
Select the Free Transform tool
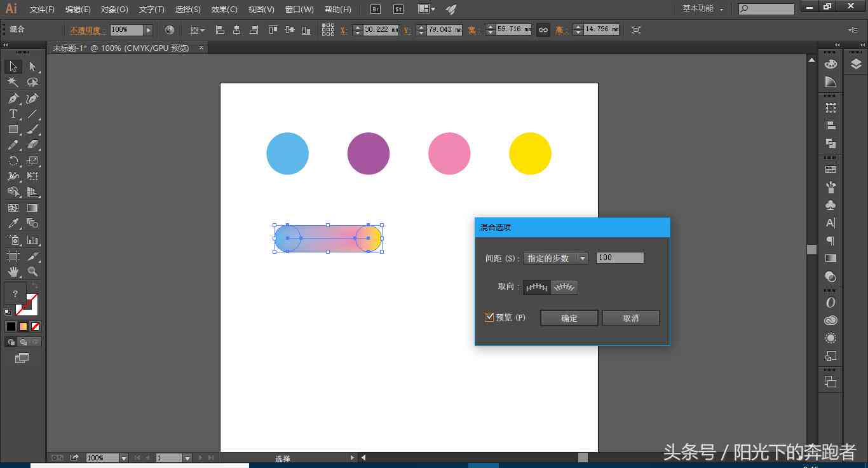32,176
